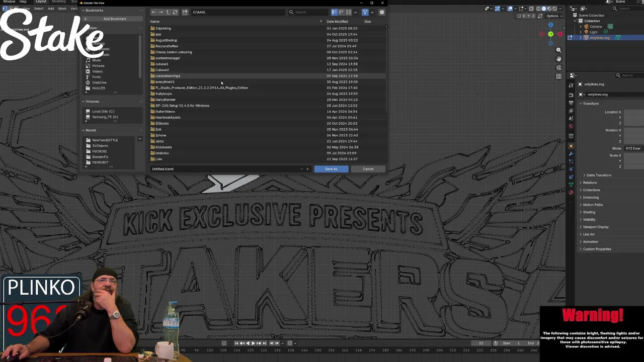This screenshot has height=362, width=644.
Task: Open file browser settings gear
Action: click(382, 12)
